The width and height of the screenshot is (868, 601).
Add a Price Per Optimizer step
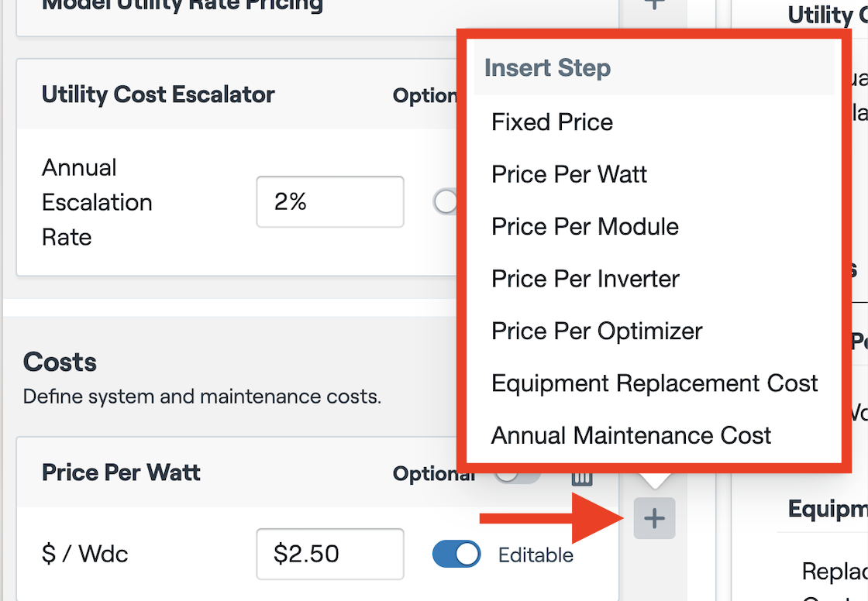[x=597, y=331]
